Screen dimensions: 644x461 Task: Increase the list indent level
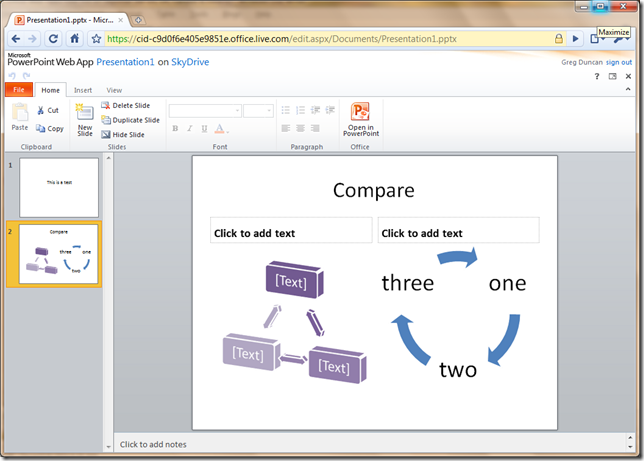330,110
